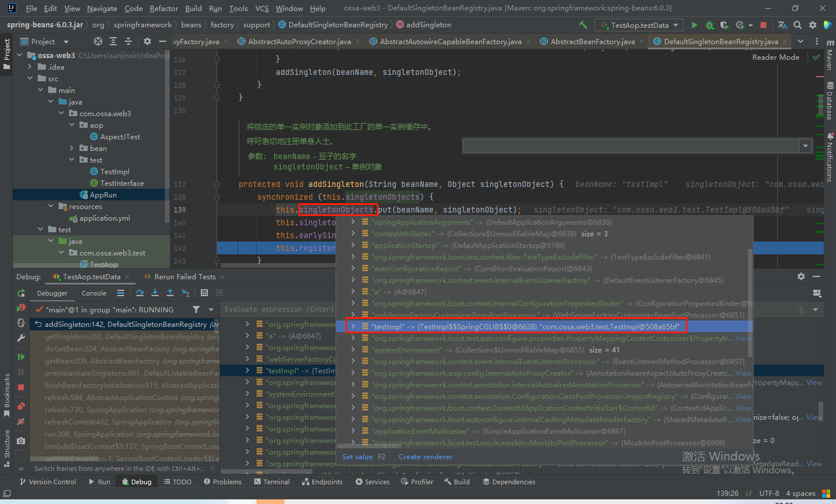
Task: Resume program in debug sidebar
Action: pos(21,357)
